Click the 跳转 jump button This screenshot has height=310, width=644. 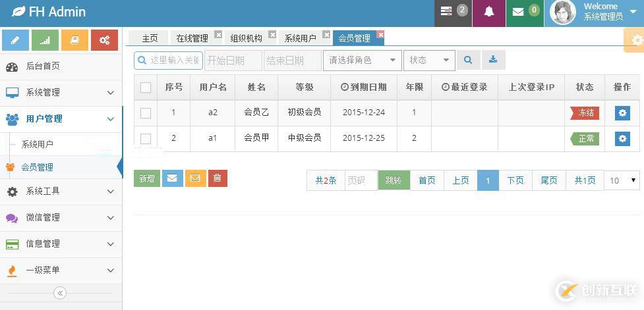pos(394,180)
